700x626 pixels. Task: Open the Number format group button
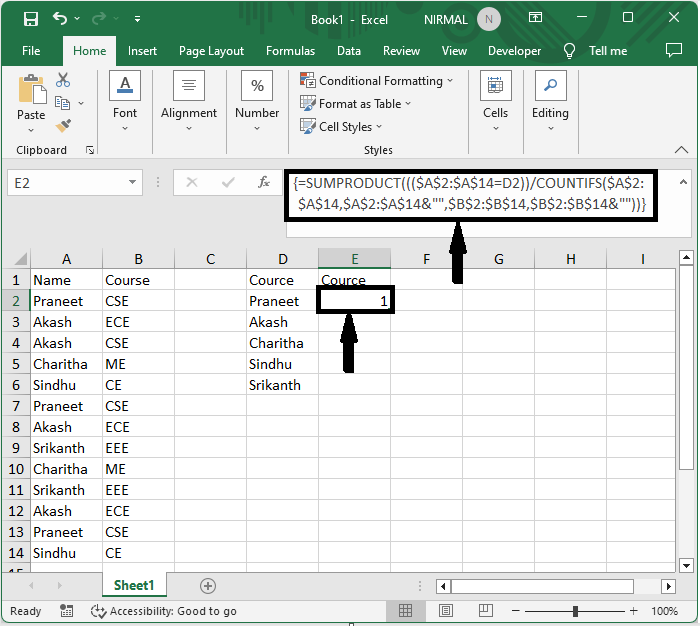click(257, 101)
